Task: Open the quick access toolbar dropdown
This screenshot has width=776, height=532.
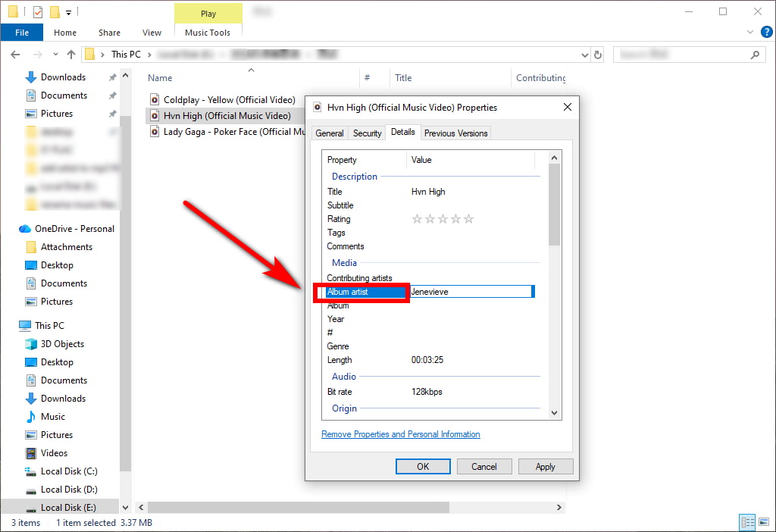Action: (x=69, y=12)
